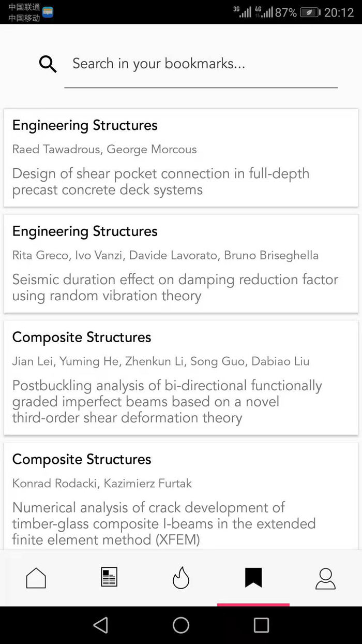Image resolution: width=362 pixels, height=644 pixels.
Task: Open the shear pocket connection article
Action: [x=161, y=181]
